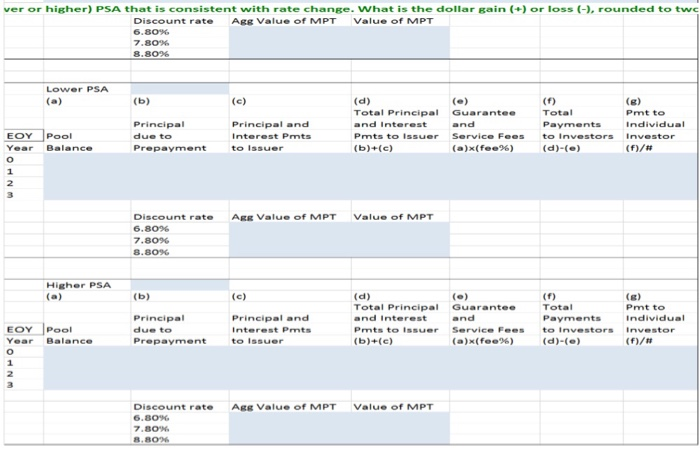Click the '(b)+(c)' formula cell in the Higher PSA table
Screen dimensions: 700x455
coord(373,341)
